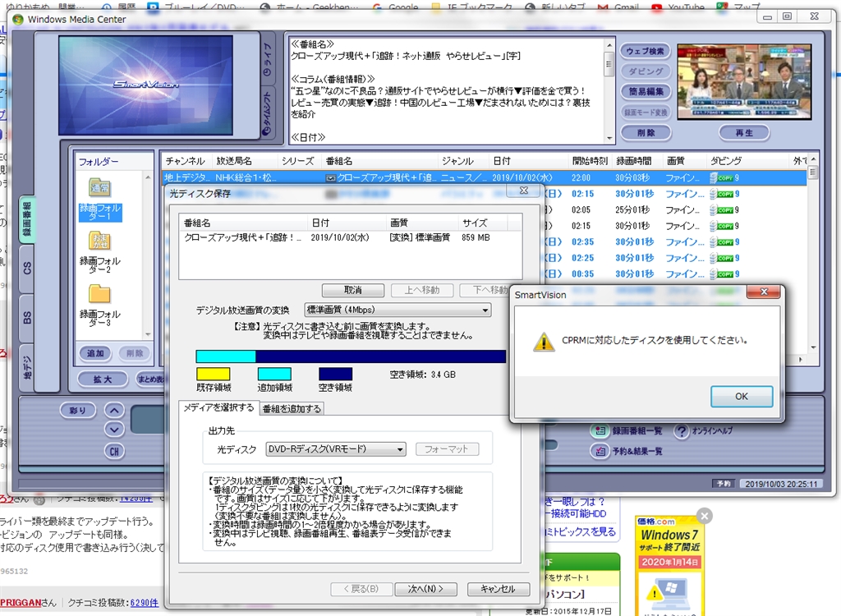Select the 録画フォルダー2 folder icon
Image resolution: width=841 pixels, height=616 pixels.
(99, 241)
